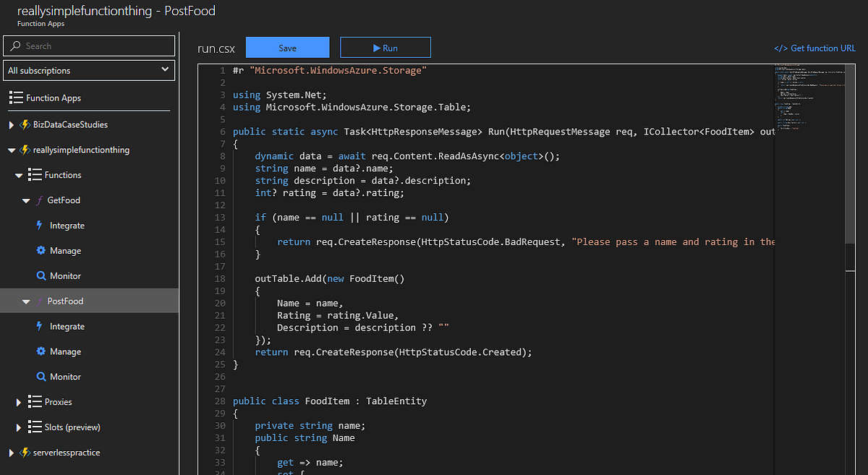Open the Manage gear under GetFood
This screenshot has width=868, height=475.
[x=41, y=251]
